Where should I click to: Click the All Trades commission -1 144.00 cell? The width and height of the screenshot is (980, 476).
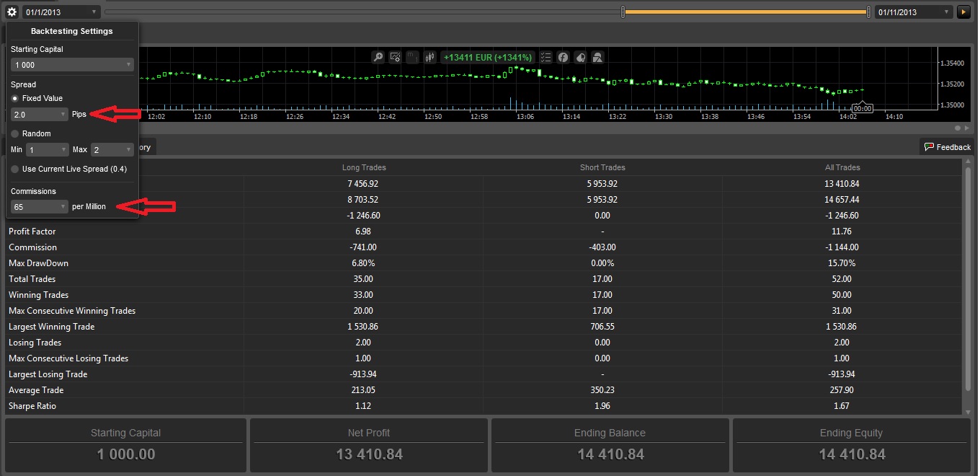tap(842, 247)
